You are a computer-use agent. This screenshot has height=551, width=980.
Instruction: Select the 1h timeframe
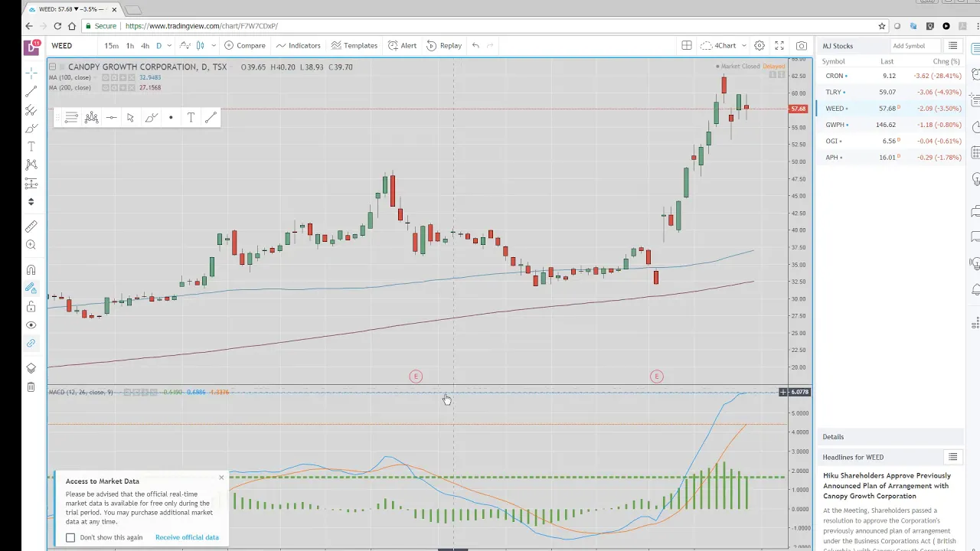(130, 46)
